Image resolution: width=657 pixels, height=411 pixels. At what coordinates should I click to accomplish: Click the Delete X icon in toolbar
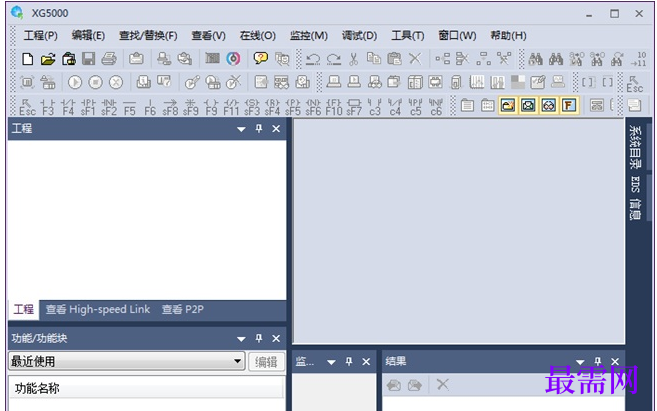point(415,59)
